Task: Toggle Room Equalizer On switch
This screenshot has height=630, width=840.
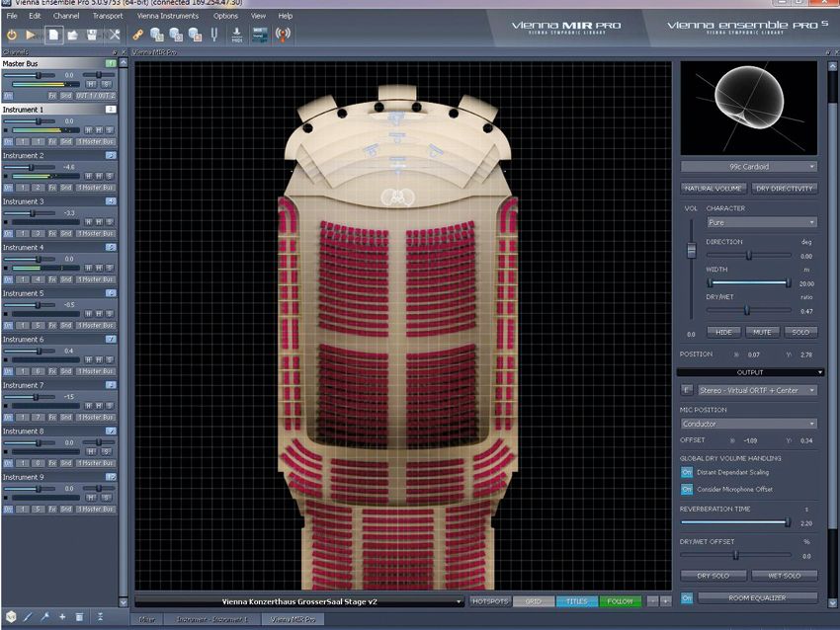Action: coord(687,597)
